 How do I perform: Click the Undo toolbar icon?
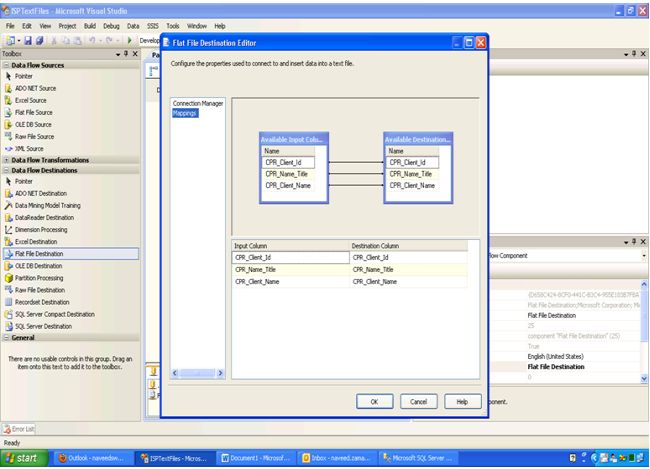pyautogui.click(x=92, y=41)
